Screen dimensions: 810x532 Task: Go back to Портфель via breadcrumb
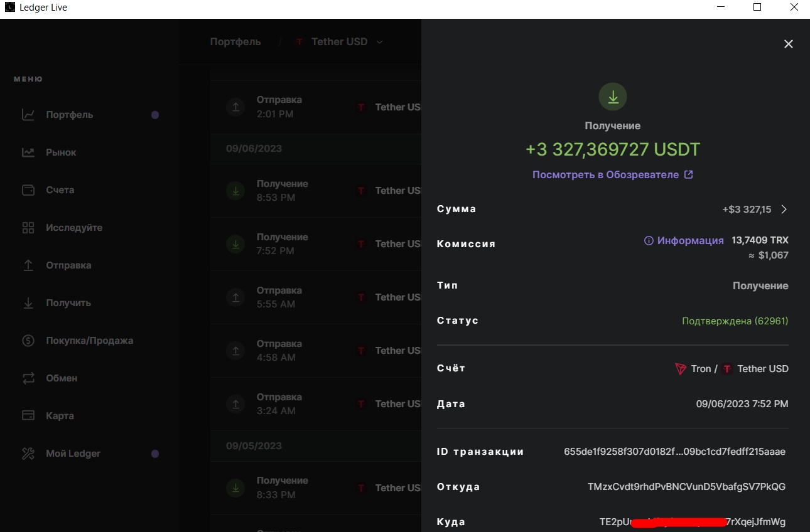pos(235,42)
